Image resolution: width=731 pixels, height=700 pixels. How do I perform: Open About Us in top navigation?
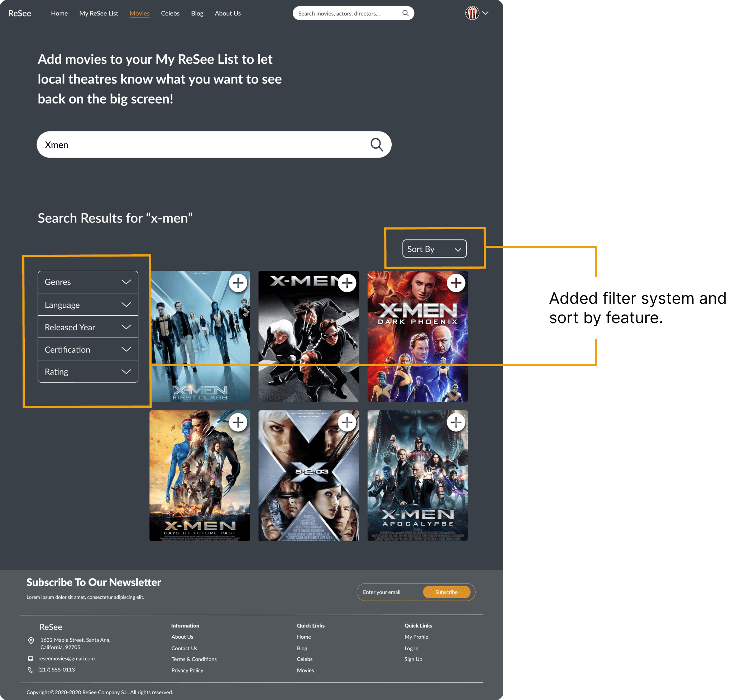tap(228, 13)
